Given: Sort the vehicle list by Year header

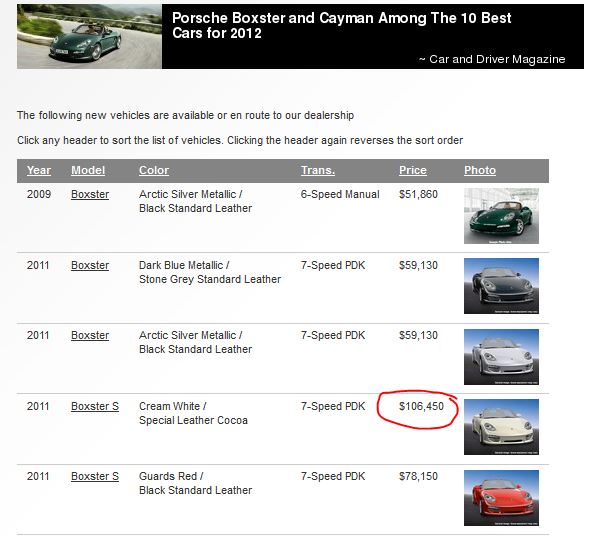Looking at the screenshot, I should (x=39, y=170).
